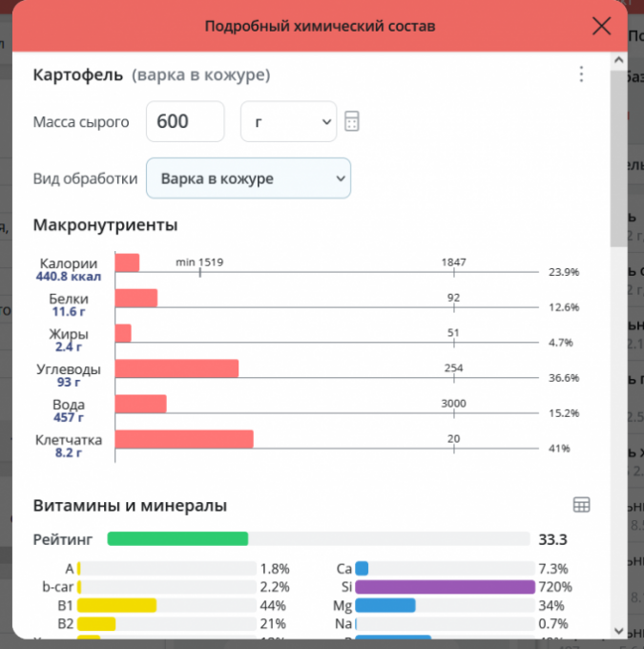Click the Калории bar in macronutrients chart
This screenshot has height=649, width=644.
127,262
